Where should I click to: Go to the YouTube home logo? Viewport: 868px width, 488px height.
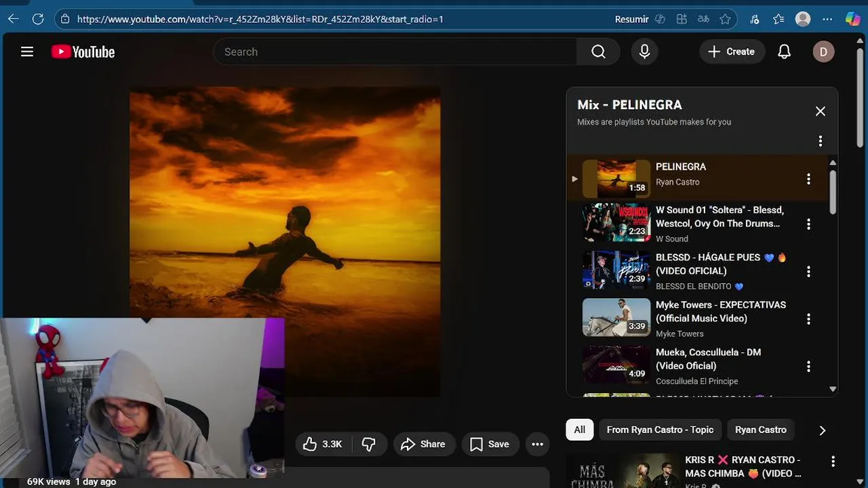(x=83, y=52)
